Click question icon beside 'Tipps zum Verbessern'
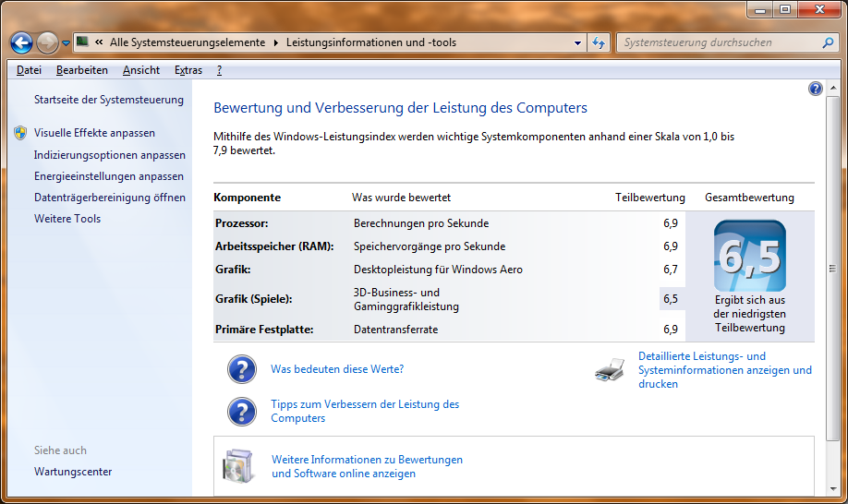The height and width of the screenshot is (504, 848). click(242, 411)
